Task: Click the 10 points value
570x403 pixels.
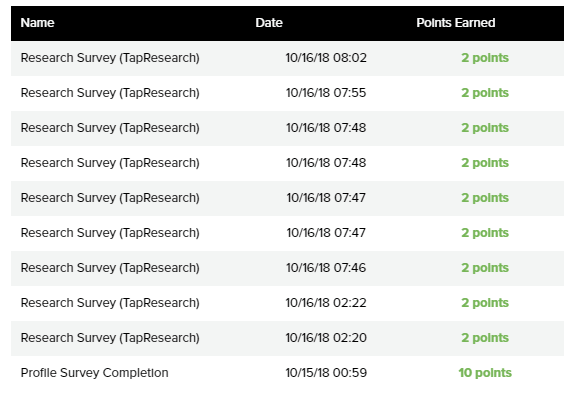Action: click(485, 373)
